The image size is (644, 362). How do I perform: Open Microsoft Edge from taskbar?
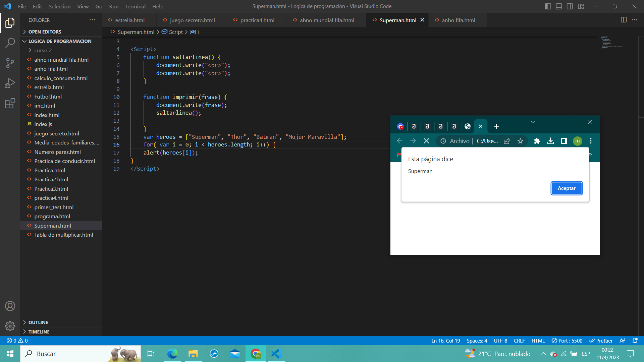[172, 354]
